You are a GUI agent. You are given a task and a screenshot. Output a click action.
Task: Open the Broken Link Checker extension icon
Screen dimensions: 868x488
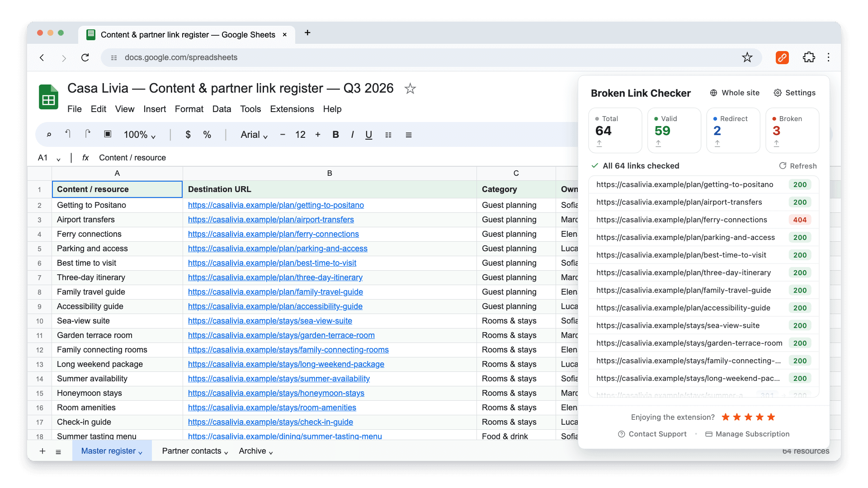(782, 57)
